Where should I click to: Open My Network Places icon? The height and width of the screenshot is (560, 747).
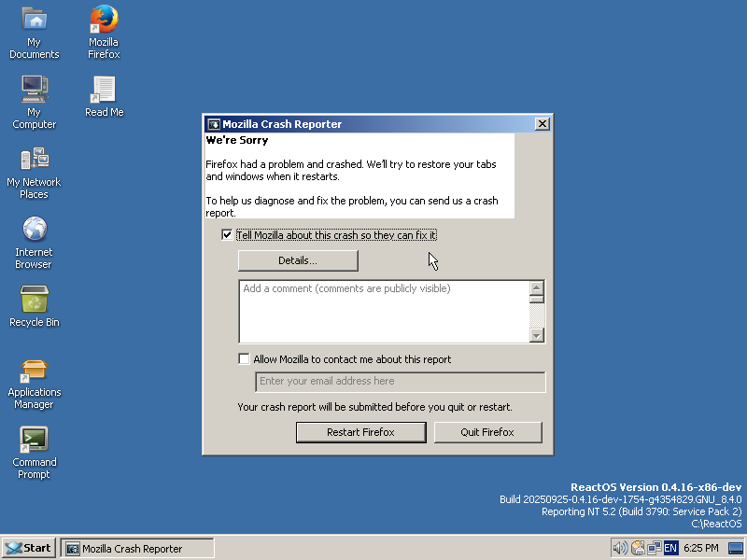34,160
